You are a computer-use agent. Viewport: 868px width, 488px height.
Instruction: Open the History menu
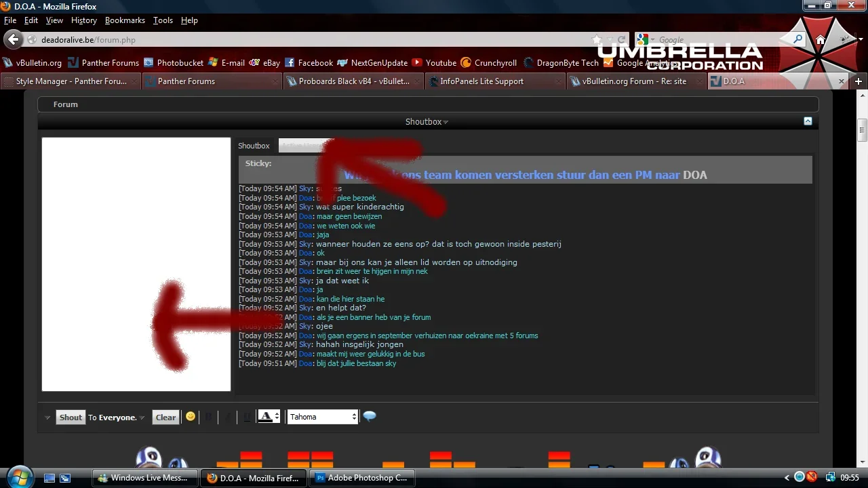coord(84,20)
